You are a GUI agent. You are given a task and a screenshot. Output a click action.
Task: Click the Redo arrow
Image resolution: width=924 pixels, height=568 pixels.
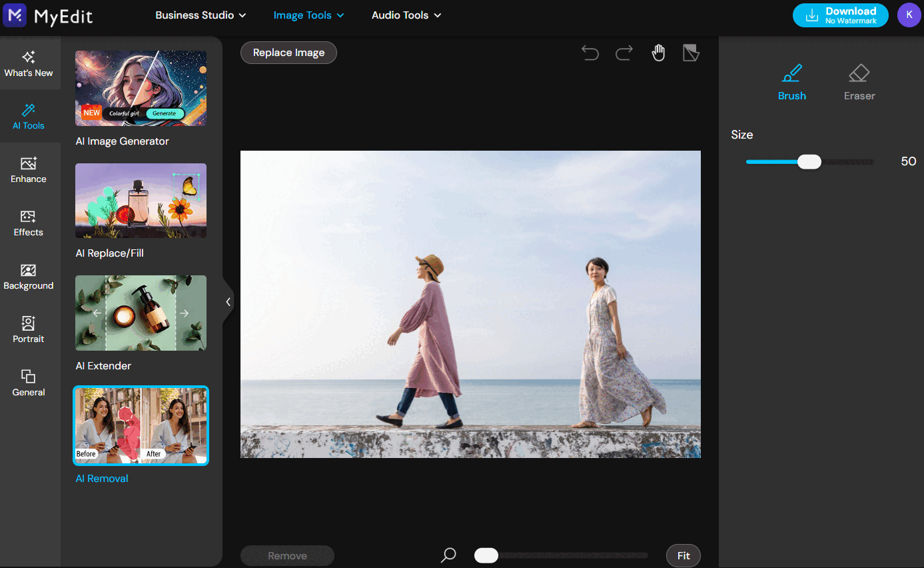(x=624, y=53)
